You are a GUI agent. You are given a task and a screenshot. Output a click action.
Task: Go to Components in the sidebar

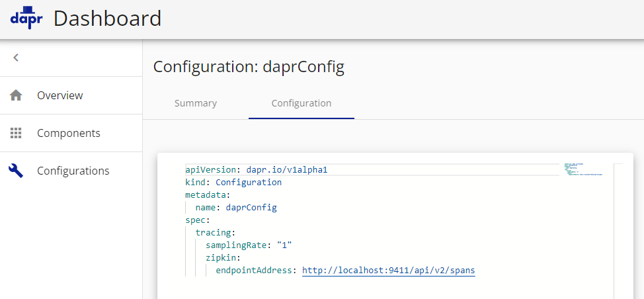click(68, 133)
